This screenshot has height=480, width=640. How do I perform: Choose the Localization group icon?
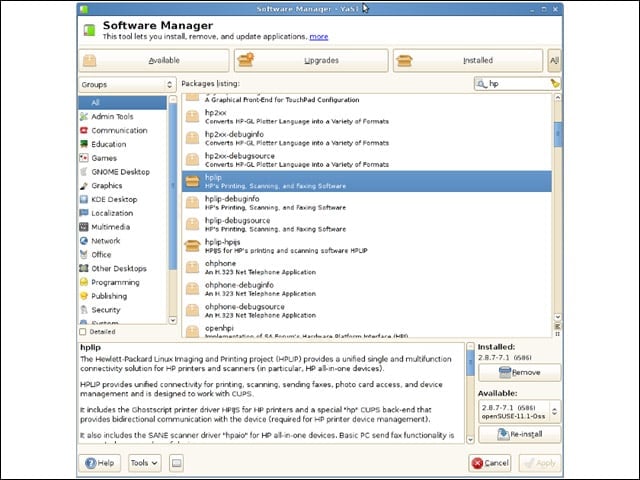tap(84, 213)
